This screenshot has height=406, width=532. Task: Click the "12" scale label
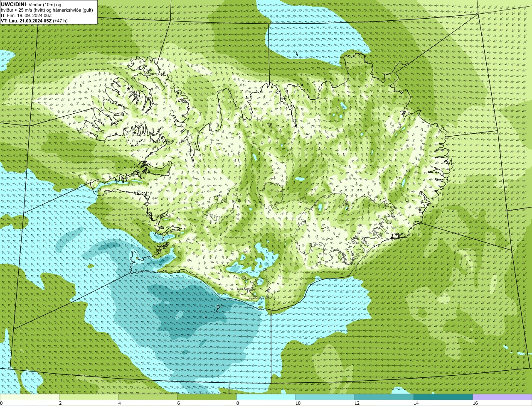357,403
